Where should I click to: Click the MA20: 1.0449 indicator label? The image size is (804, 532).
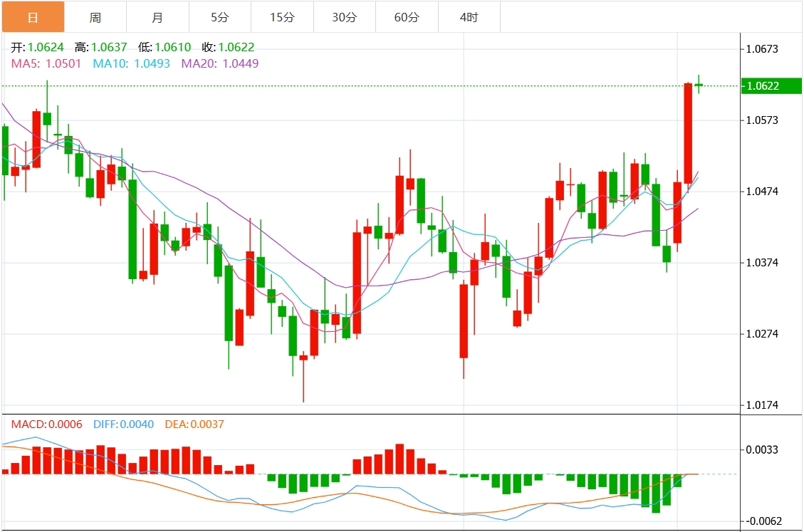click(x=220, y=63)
